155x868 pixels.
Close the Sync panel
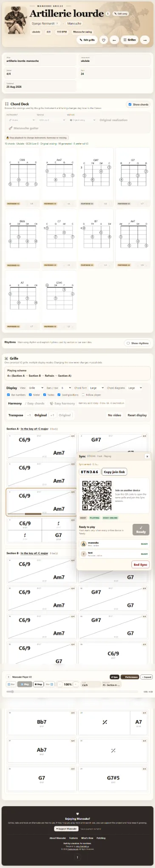pyautogui.click(x=147, y=456)
